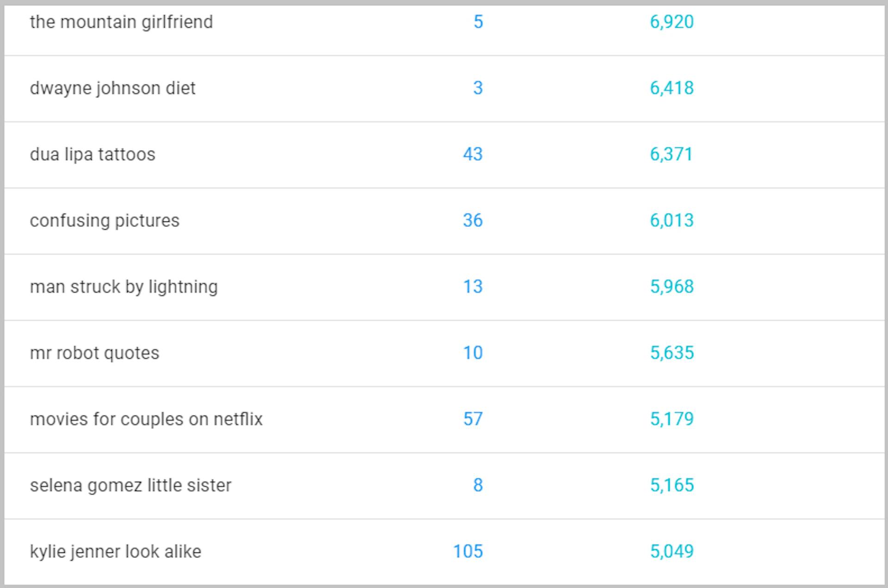The width and height of the screenshot is (888, 588).
Task: Click the 5,968 volume number
Action: click(672, 287)
